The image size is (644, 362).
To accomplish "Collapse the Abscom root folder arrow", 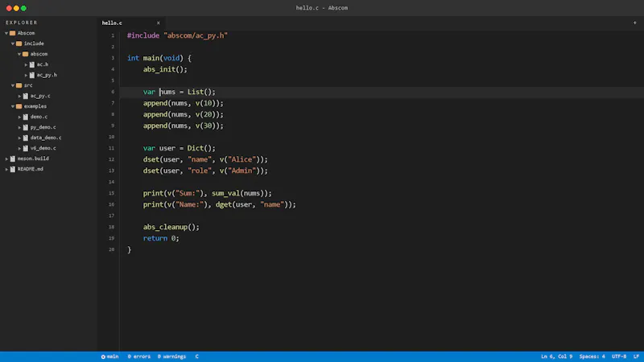I will (6, 33).
